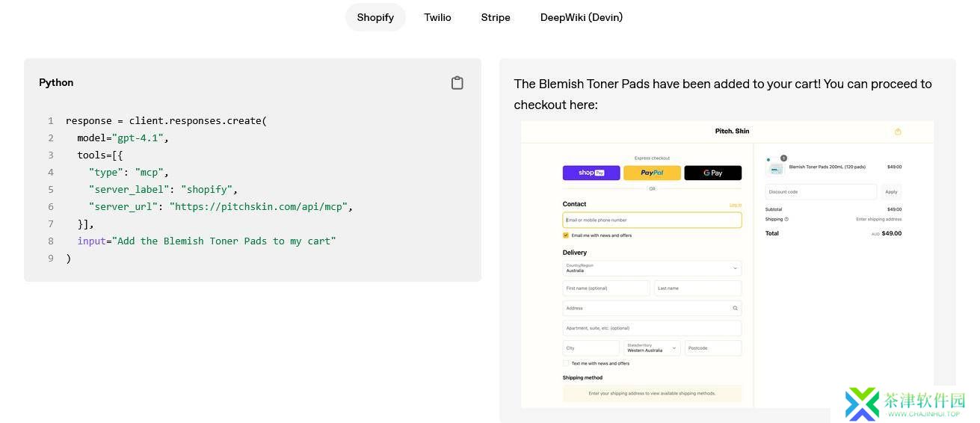Click the Pitch. Skin store title
The height and width of the screenshot is (423, 980).
(732, 132)
